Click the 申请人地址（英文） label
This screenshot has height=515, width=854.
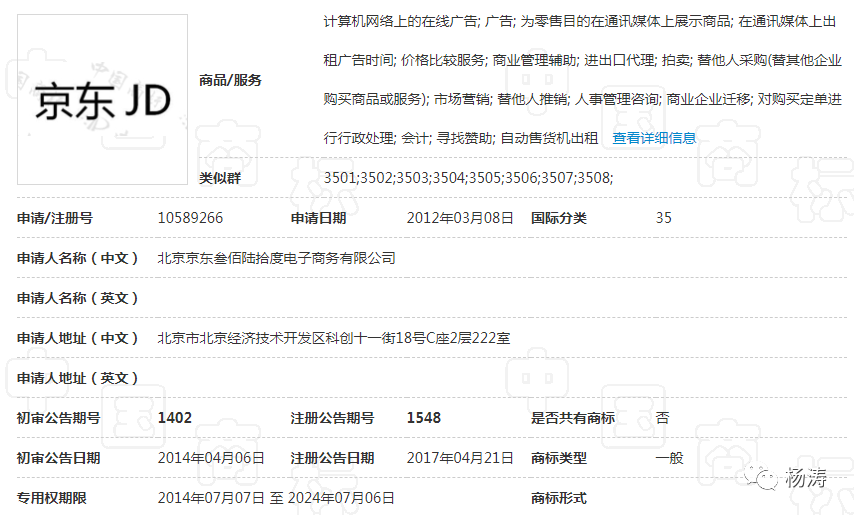pyautogui.click(x=78, y=378)
